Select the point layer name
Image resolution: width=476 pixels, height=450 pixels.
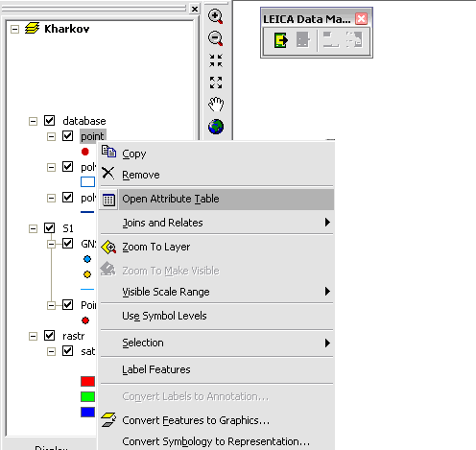coord(93,136)
